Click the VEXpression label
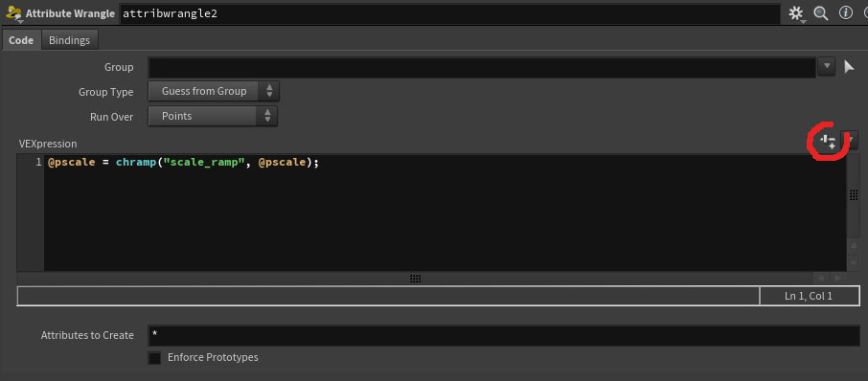Screen dimensions: 868x381 [x=48, y=144]
